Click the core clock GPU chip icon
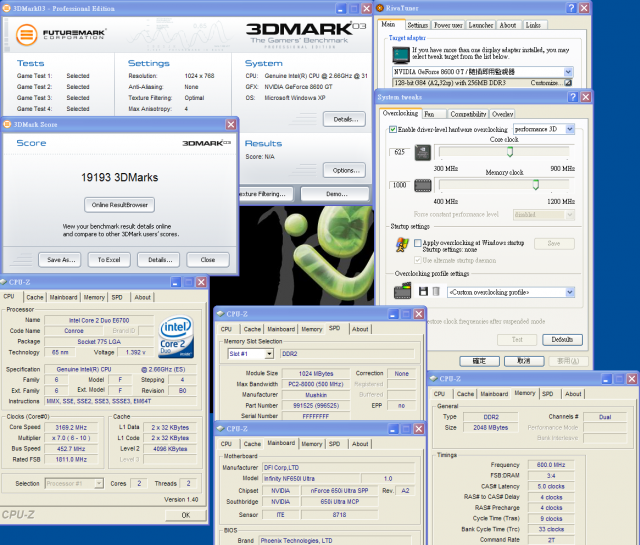The height and width of the screenshot is (545, 640). (x=423, y=153)
